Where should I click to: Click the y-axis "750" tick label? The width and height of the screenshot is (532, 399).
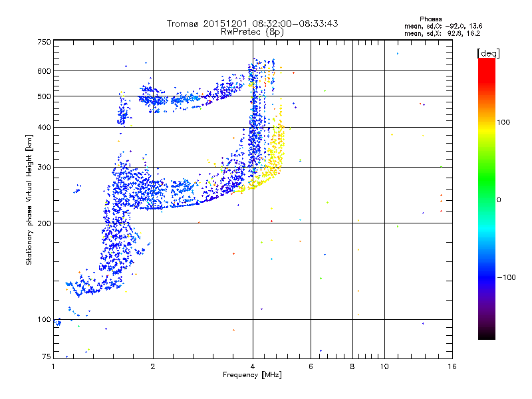pos(44,43)
